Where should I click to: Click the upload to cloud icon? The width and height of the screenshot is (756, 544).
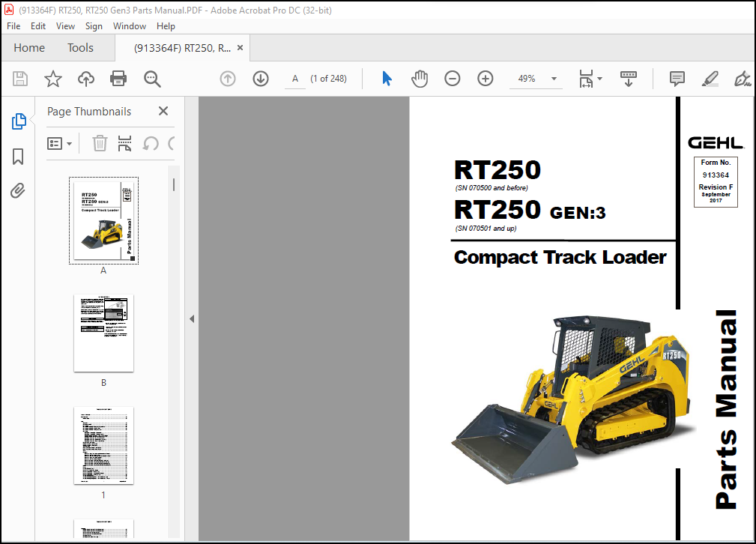point(86,79)
